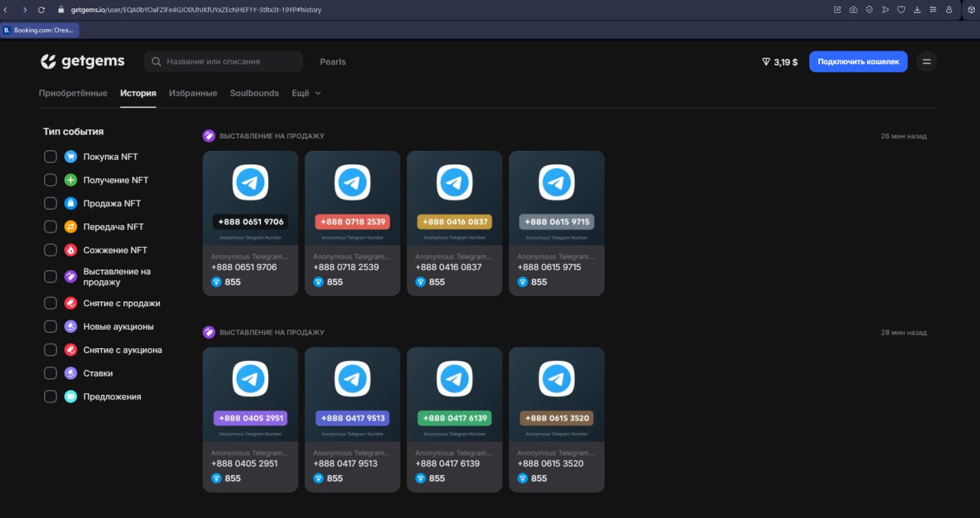Check the Ставки checkbox
The image size is (980, 518).
tap(51, 373)
